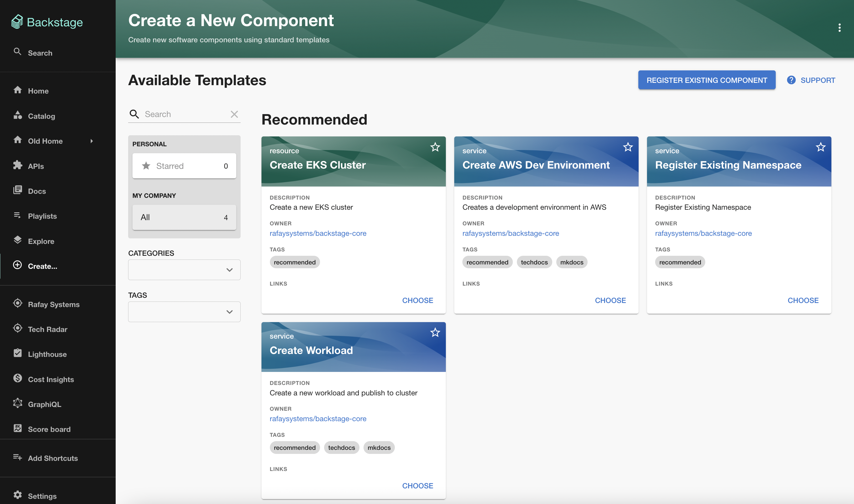
Task: Open the GraphiQL sidebar icon
Action: tap(18, 403)
